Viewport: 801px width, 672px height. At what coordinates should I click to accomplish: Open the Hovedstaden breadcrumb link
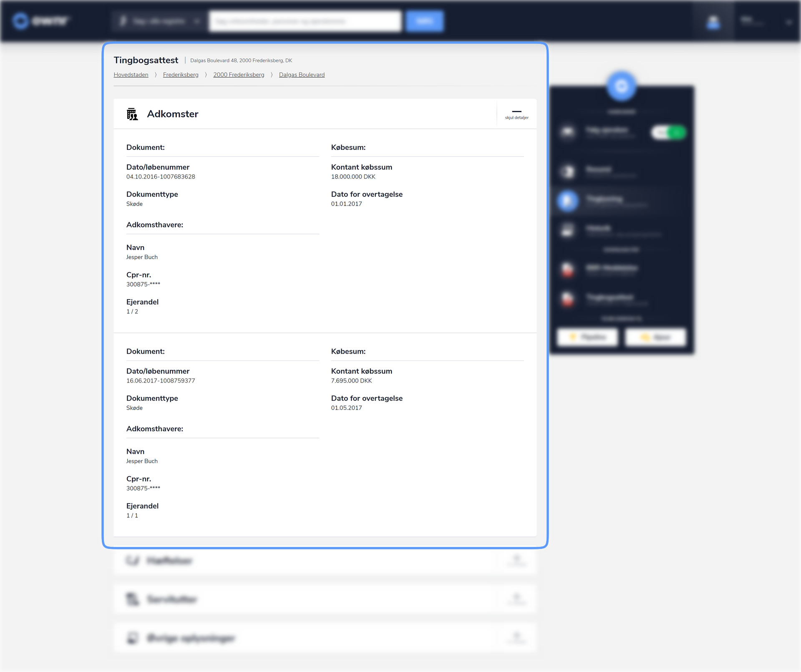(x=131, y=75)
